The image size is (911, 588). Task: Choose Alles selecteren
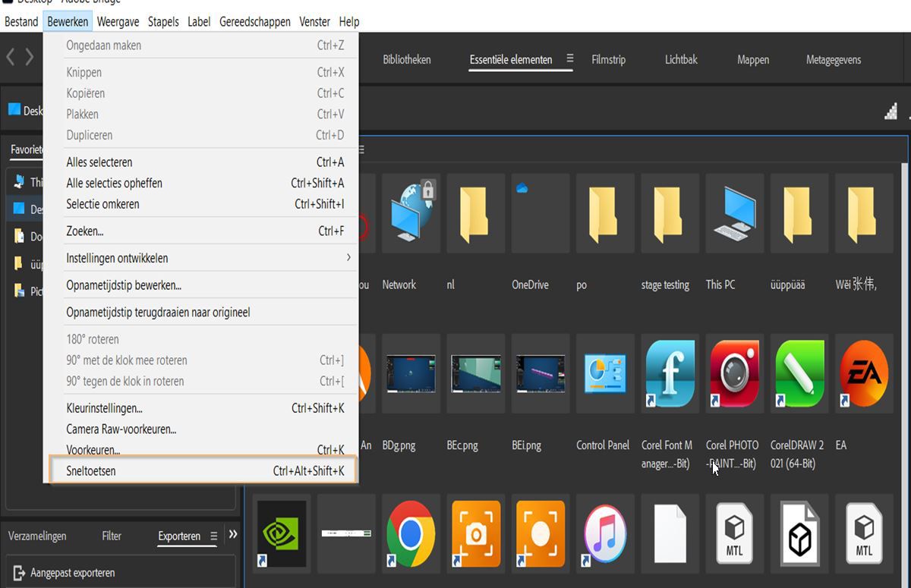(x=205, y=162)
